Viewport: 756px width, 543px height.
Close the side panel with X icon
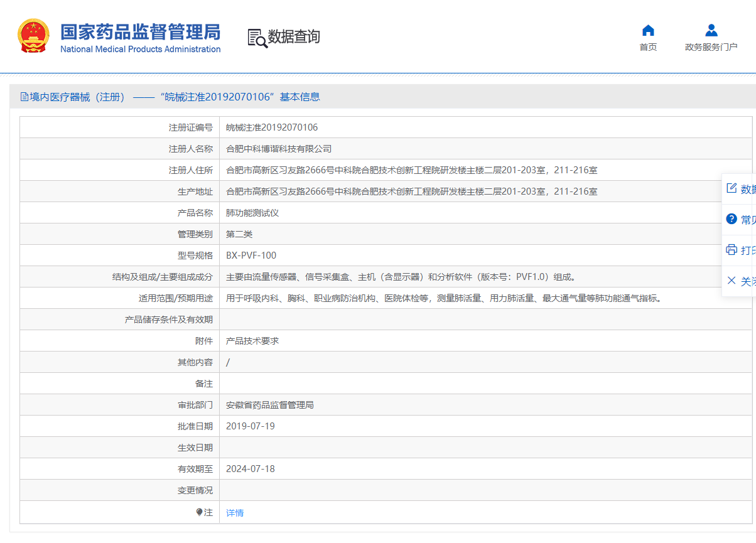click(x=731, y=281)
